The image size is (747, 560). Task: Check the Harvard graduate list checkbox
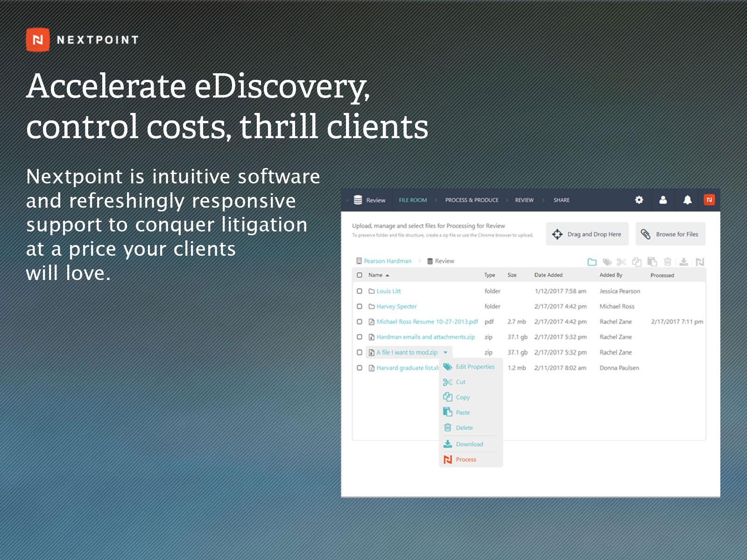click(359, 368)
